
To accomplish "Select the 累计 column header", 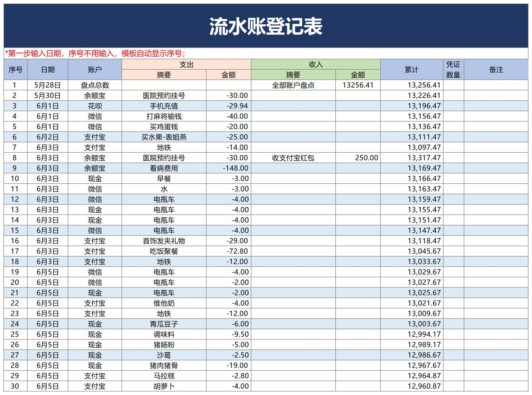I will tap(412, 69).
